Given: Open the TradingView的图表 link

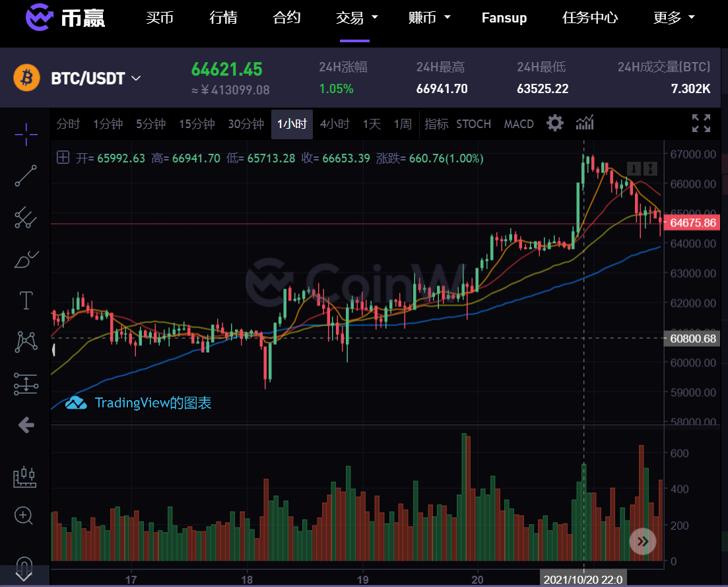Looking at the screenshot, I should tap(153, 403).
